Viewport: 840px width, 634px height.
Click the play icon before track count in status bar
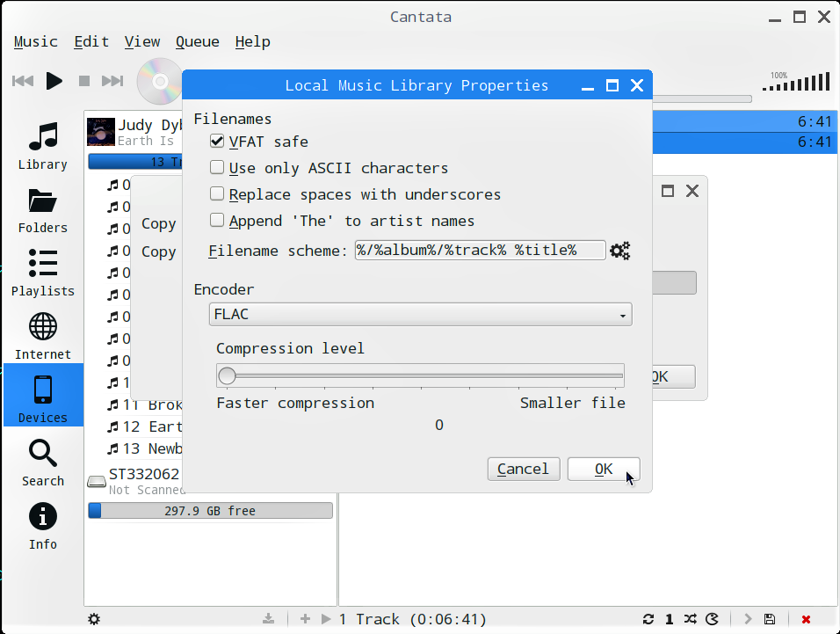point(326,619)
